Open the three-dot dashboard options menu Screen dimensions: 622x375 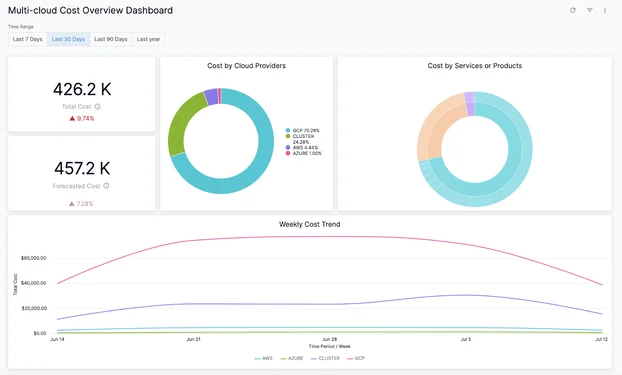coord(605,10)
